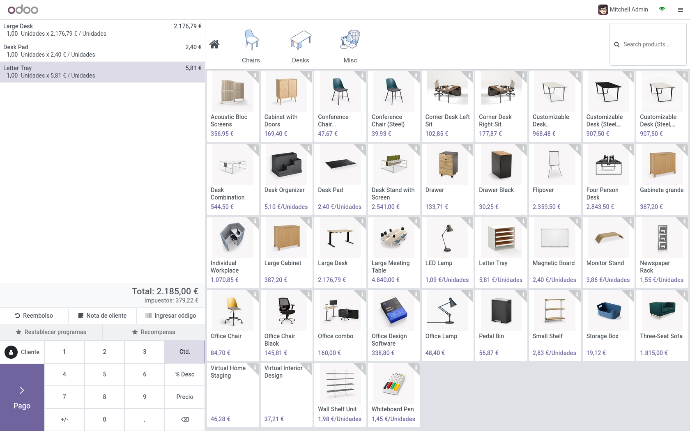Add Letter Tray product
The image size is (690, 431).
coord(501,252)
